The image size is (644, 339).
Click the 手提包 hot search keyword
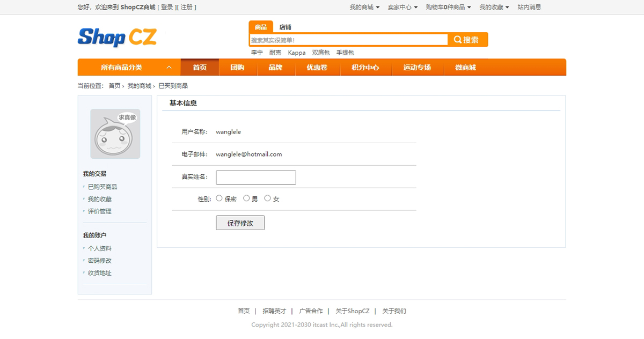click(345, 53)
